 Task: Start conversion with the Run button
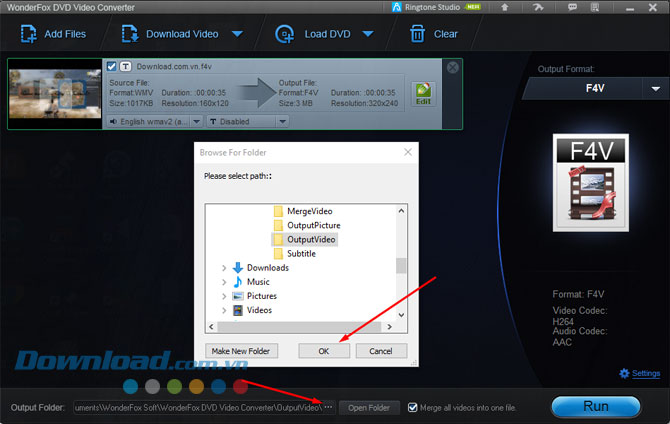point(596,406)
